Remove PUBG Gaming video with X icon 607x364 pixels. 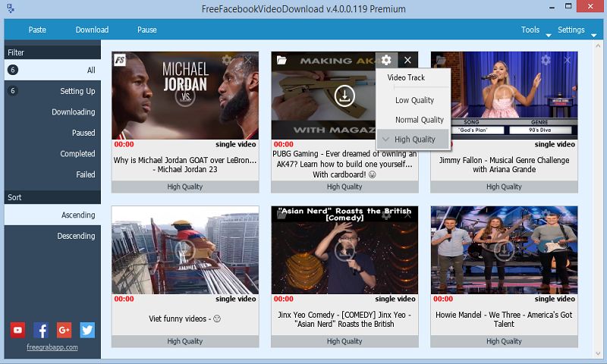click(x=407, y=60)
